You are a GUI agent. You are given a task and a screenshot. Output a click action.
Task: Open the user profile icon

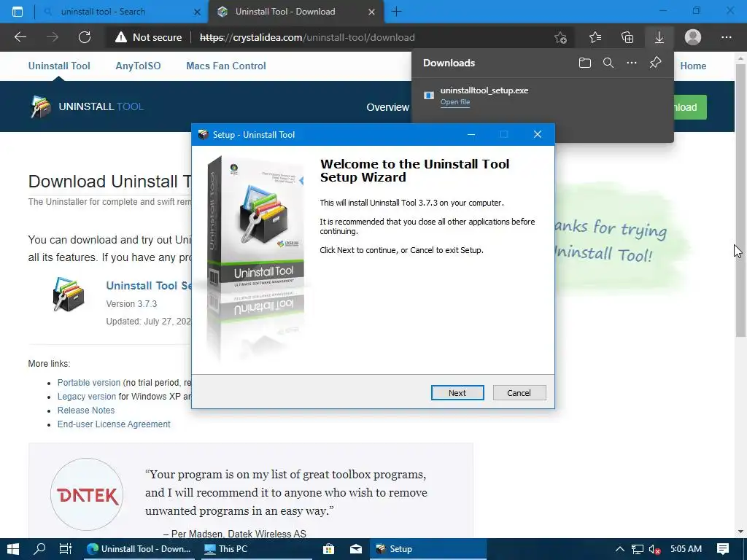pyautogui.click(x=693, y=37)
